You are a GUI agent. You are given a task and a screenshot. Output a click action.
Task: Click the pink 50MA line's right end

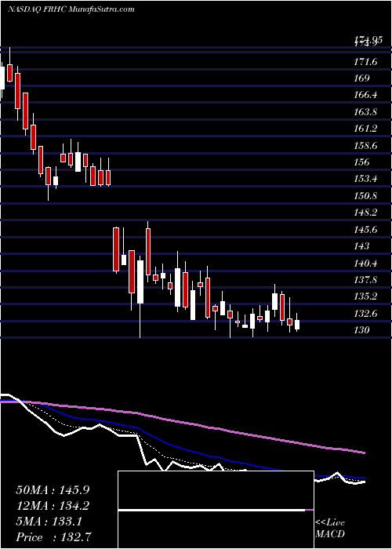364,453
